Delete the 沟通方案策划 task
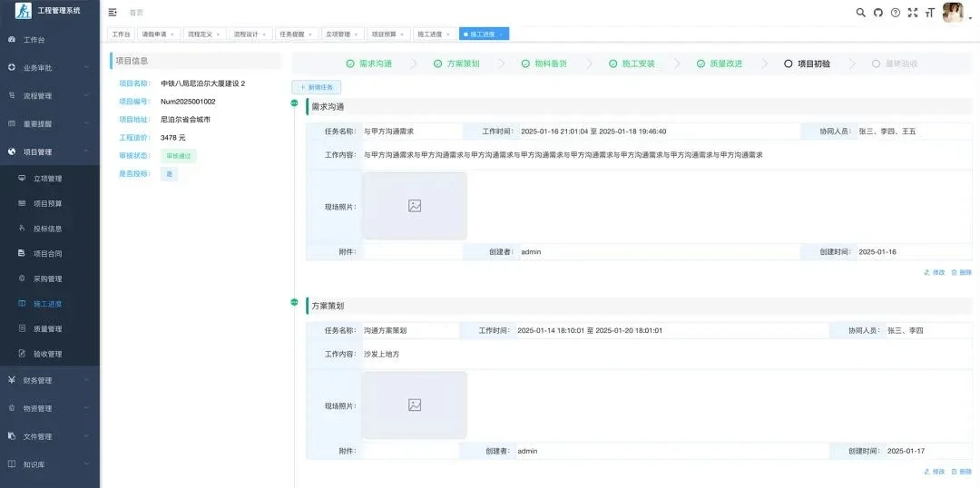The height and width of the screenshot is (488, 980). click(x=961, y=472)
